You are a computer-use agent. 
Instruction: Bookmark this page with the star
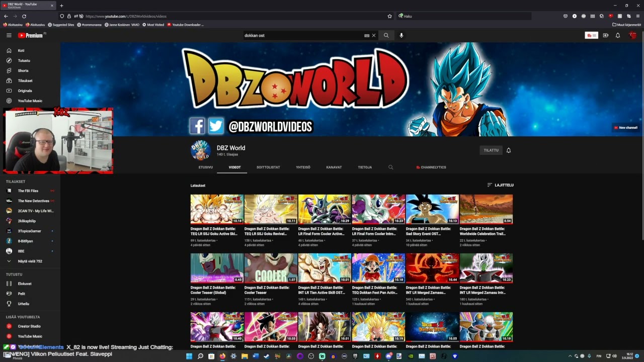389,16
